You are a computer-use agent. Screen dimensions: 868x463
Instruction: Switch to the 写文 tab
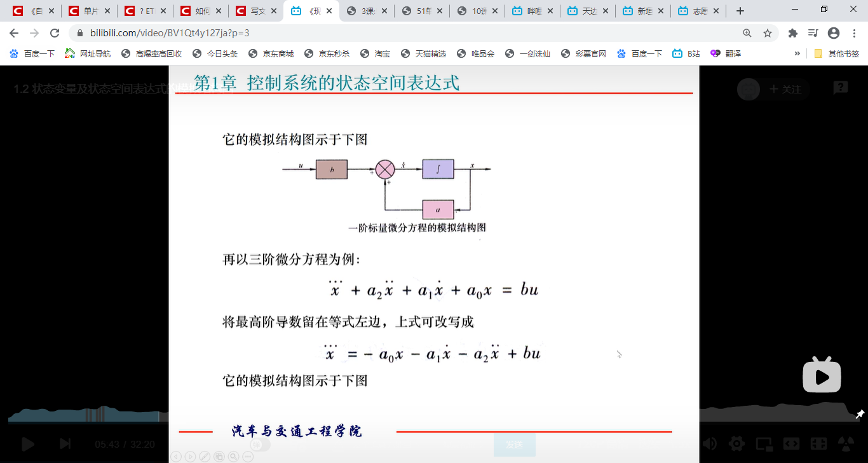click(255, 11)
